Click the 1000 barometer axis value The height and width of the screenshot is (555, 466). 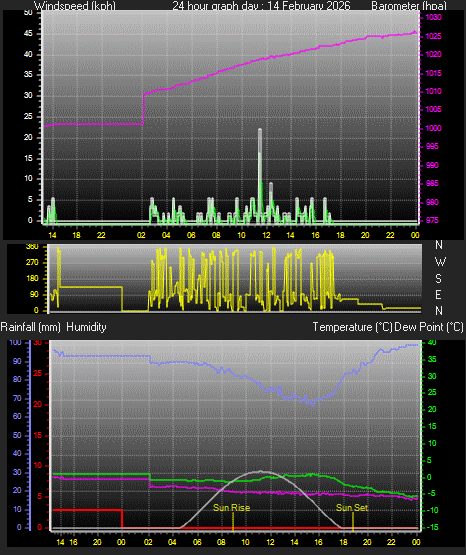pos(433,128)
